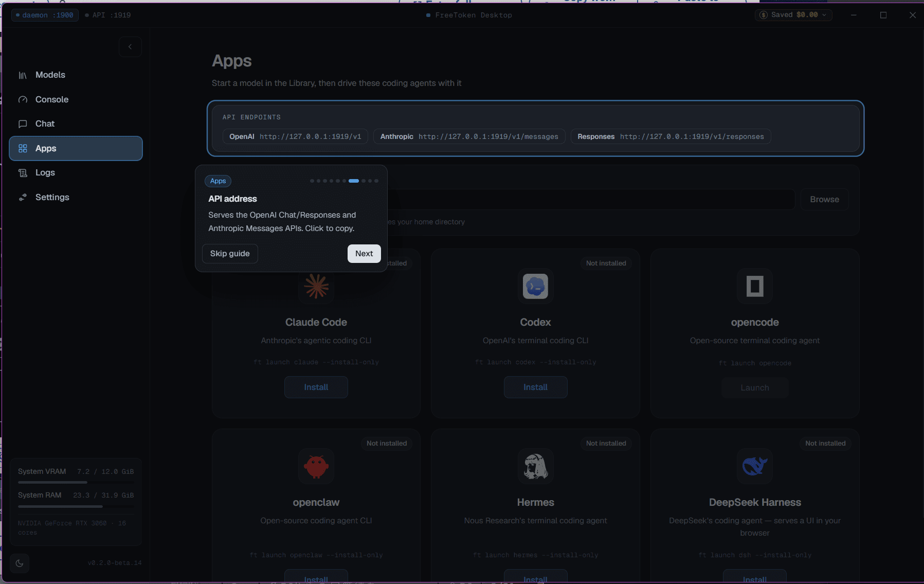Click the 'openclaw' card title
924x584 pixels.
tap(316, 502)
